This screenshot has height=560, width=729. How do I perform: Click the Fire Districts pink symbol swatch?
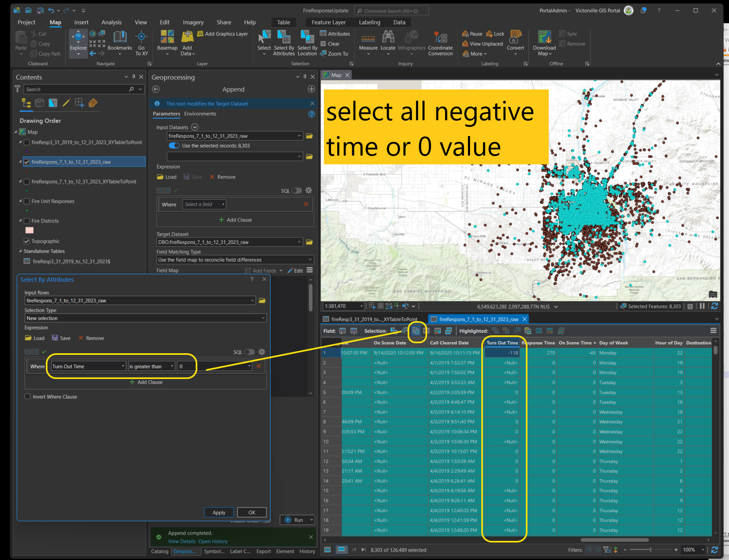tap(30, 230)
